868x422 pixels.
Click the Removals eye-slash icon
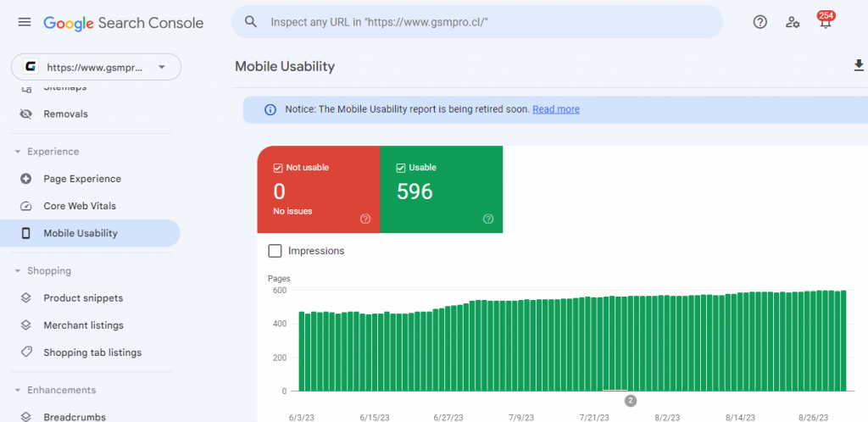coord(25,114)
